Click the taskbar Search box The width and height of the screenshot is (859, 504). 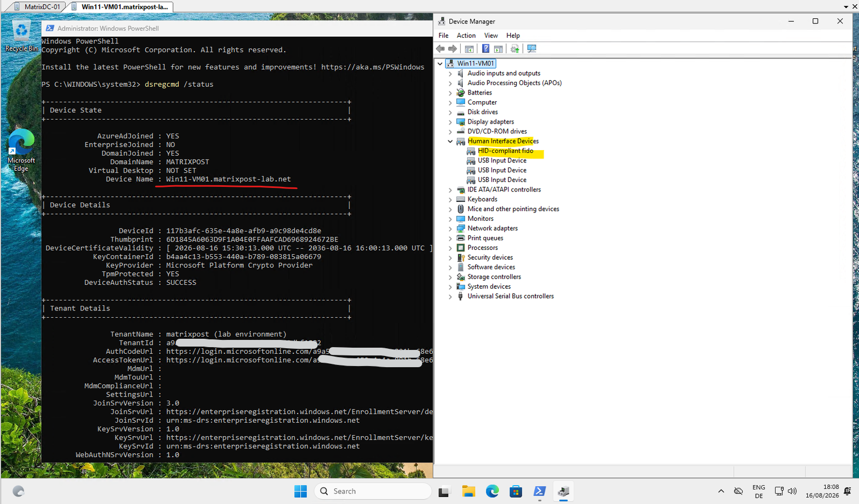point(373,491)
